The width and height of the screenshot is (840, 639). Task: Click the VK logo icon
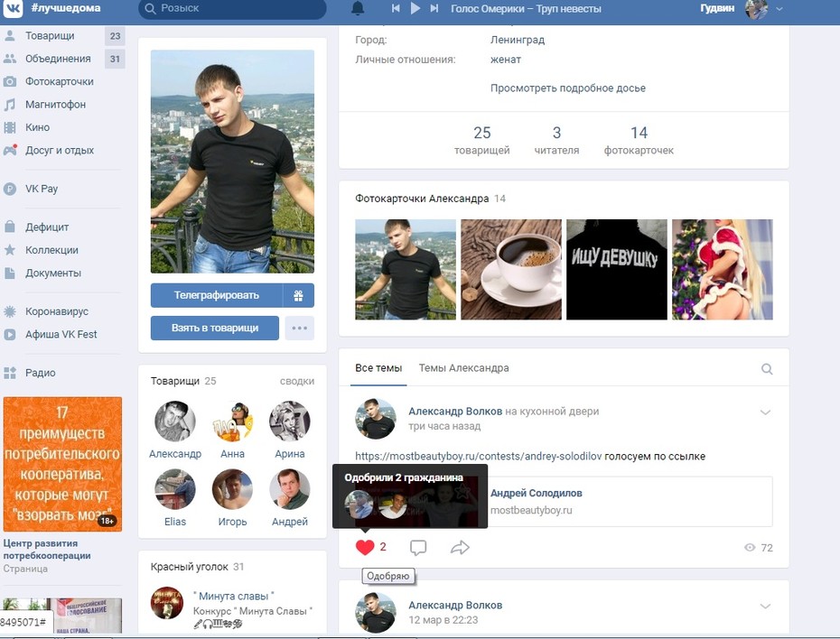[x=13, y=8]
